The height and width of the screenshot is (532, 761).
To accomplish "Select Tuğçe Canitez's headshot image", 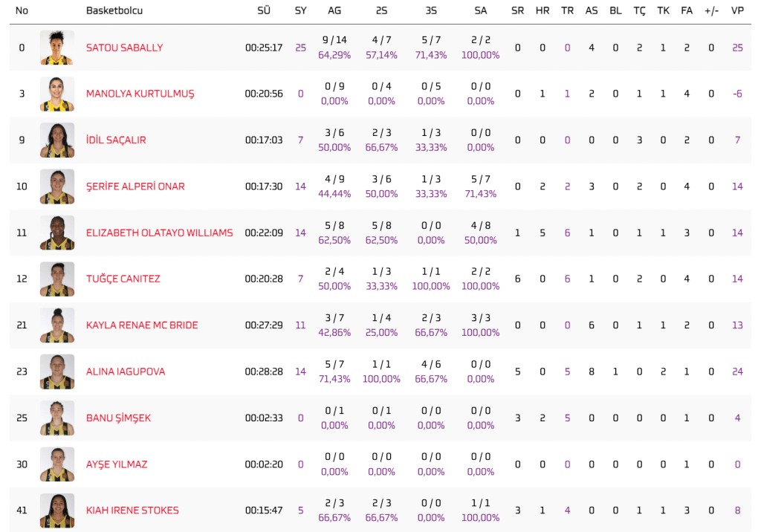I will click(x=57, y=279).
